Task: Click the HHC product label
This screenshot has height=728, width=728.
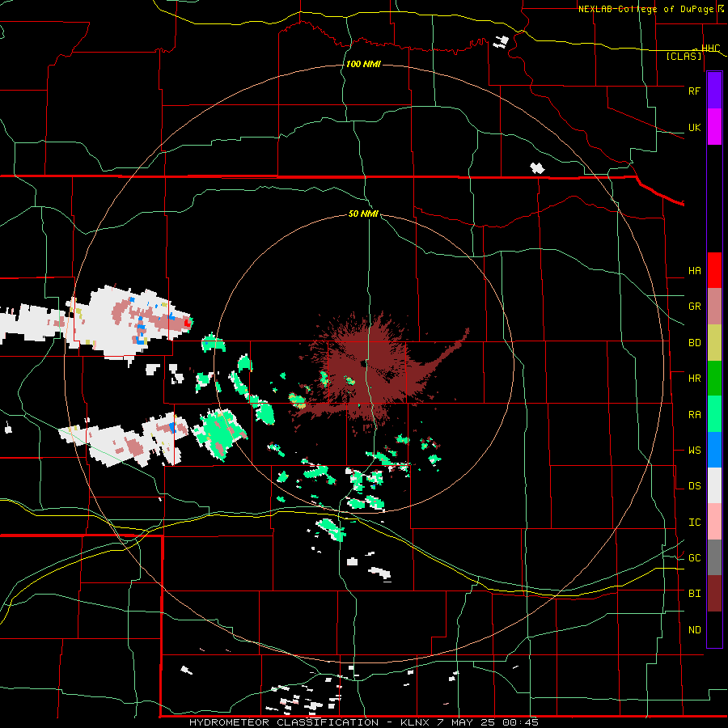Action: click(x=710, y=48)
